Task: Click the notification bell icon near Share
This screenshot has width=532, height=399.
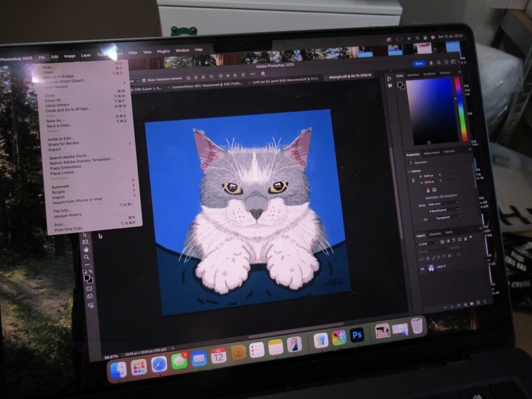Action: 431,63
